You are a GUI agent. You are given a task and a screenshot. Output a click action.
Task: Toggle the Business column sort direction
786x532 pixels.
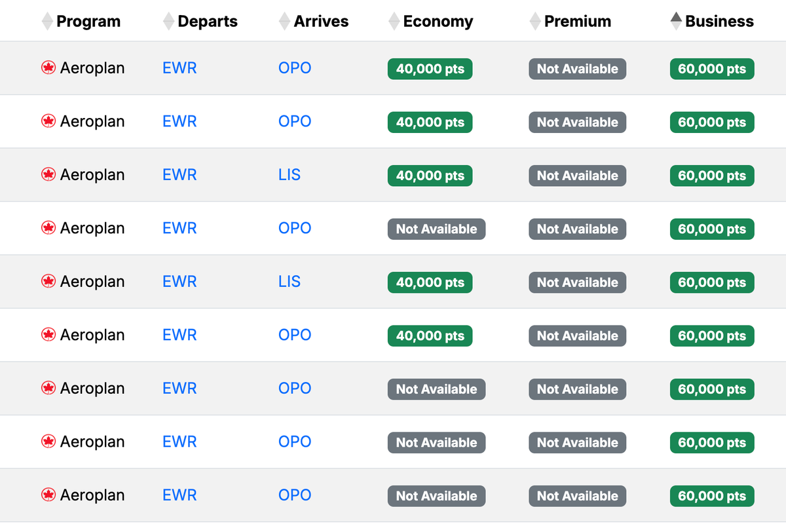coord(675,20)
